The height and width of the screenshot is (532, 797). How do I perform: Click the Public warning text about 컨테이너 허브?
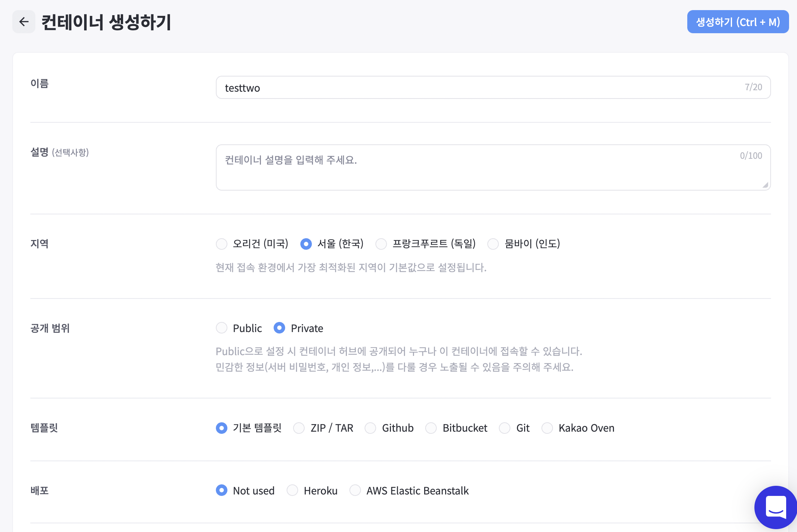(398, 351)
